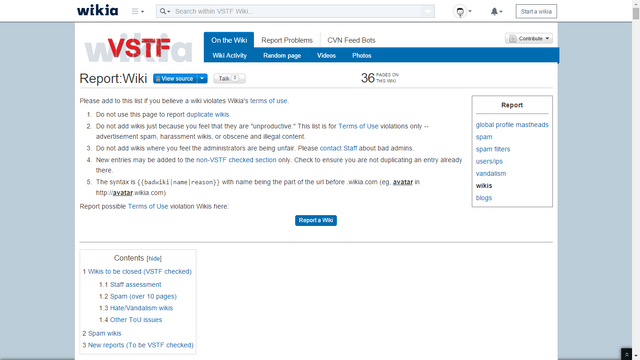Open the Videos link

(326, 56)
